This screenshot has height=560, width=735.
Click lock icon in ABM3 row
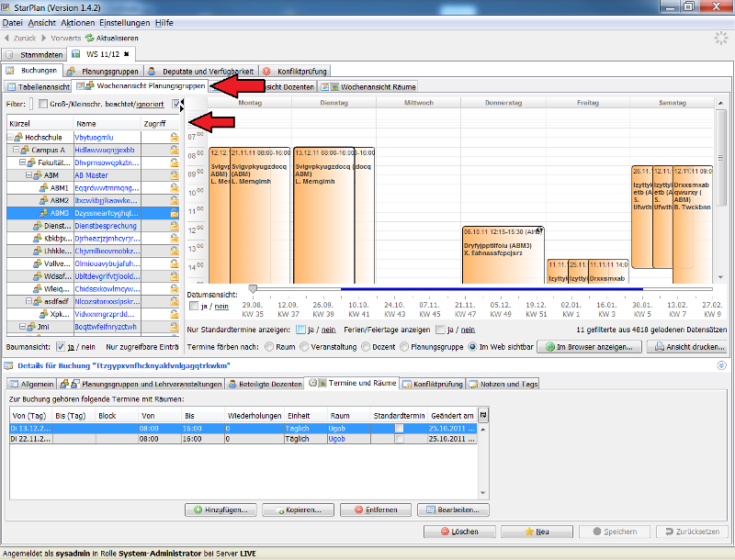[175, 213]
